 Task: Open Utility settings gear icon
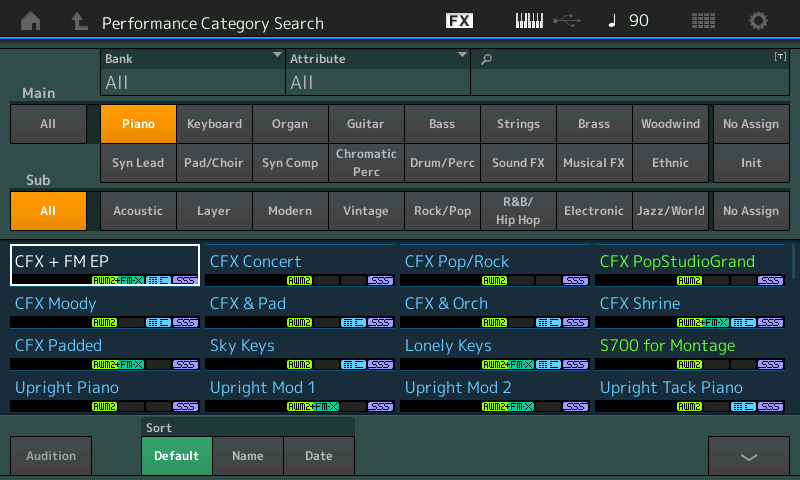tap(759, 21)
